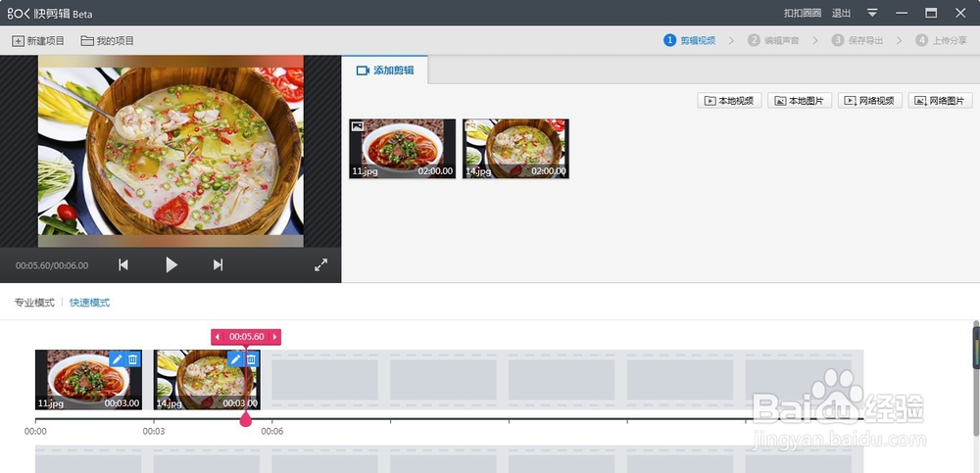The width and height of the screenshot is (980, 473).
Task: Select the 14.jpg thumbnail in media library
Action: (515, 149)
